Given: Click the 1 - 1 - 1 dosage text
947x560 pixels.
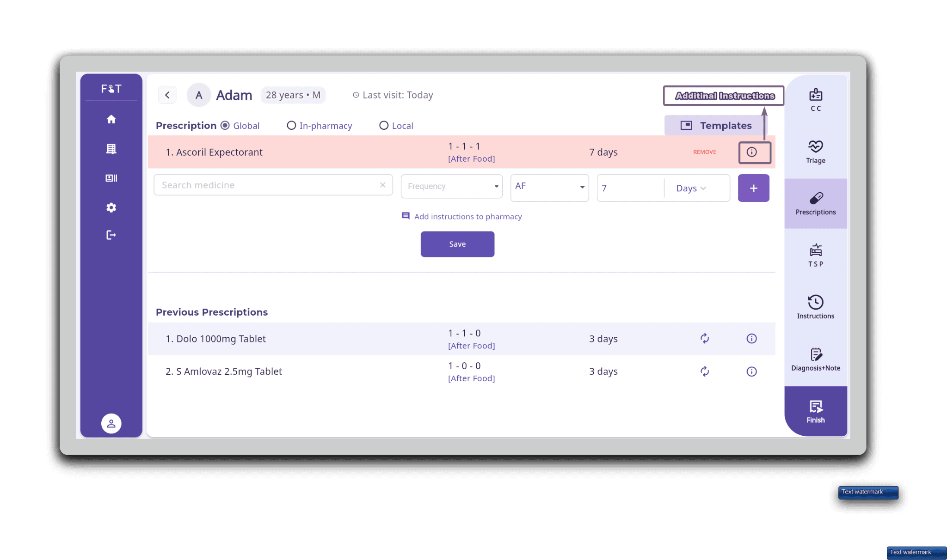Looking at the screenshot, I should (x=464, y=146).
